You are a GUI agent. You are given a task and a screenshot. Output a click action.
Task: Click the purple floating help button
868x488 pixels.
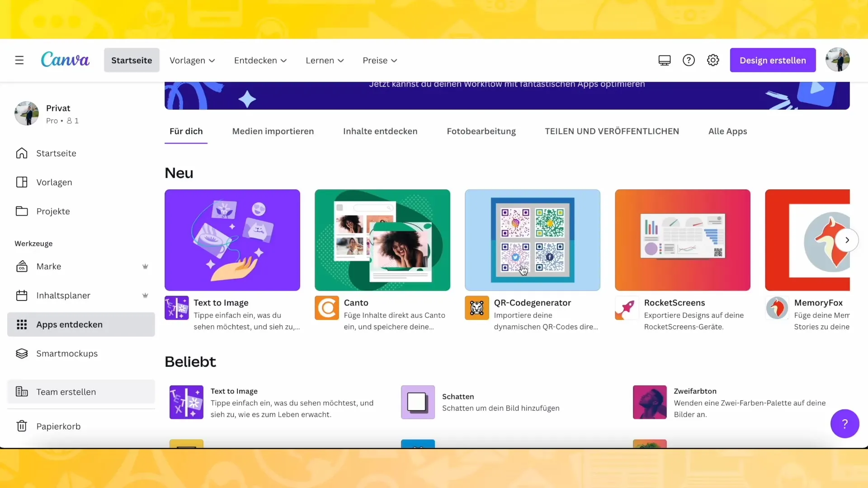[x=844, y=424]
